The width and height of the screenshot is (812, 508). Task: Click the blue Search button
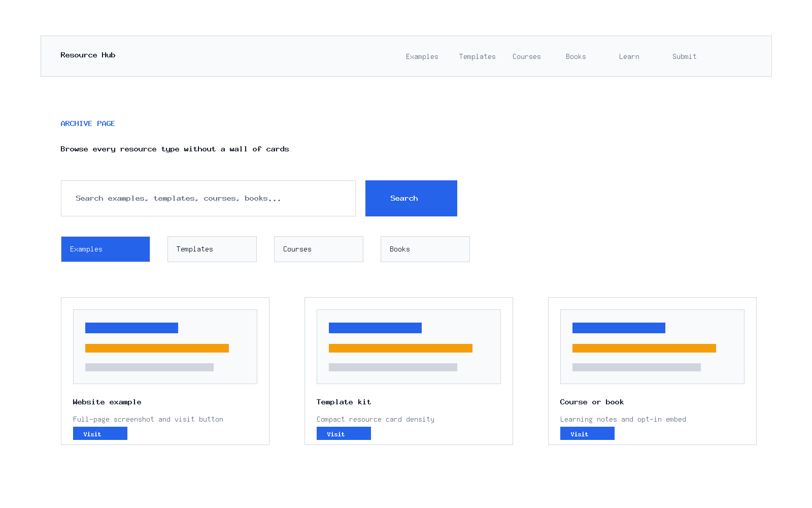click(411, 198)
